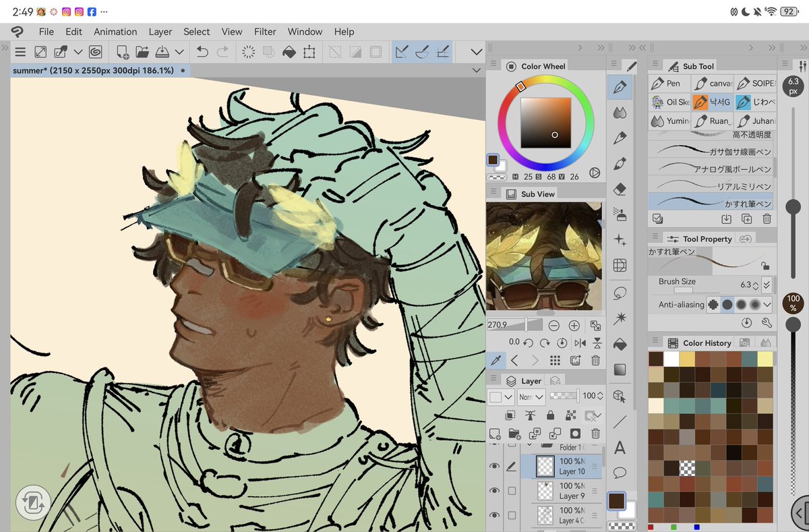Viewport: 809px width, 532px height.
Task: Choose the Pen sub tool group
Action: tap(669, 83)
